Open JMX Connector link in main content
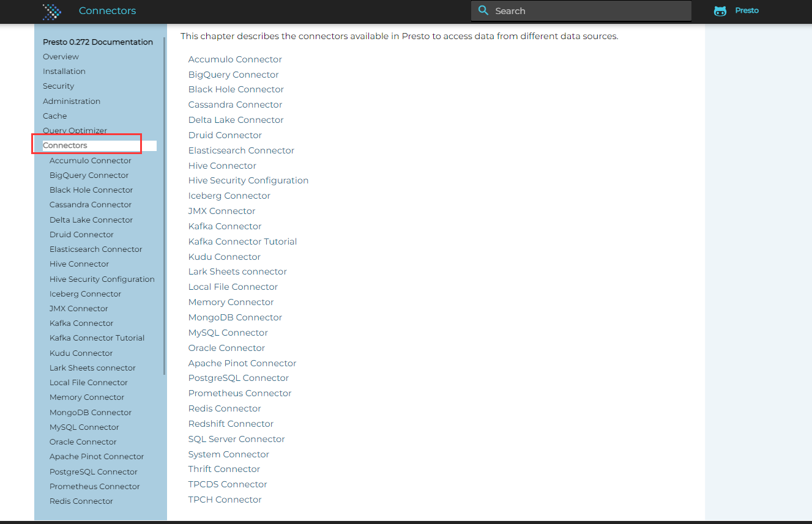The height and width of the screenshot is (524, 812). point(222,211)
